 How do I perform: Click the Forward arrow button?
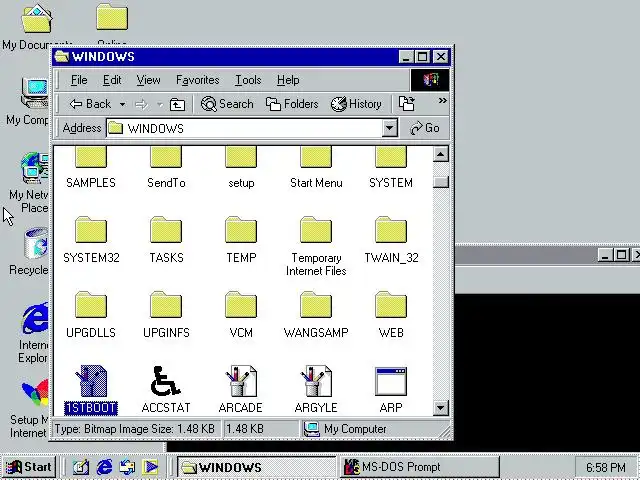coord(141,104)
